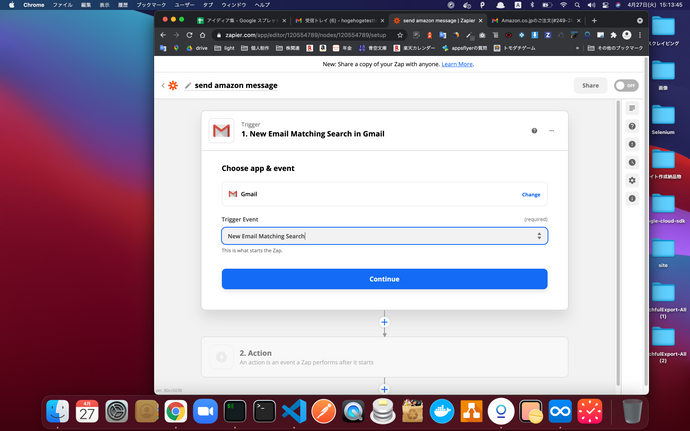Click the Share button
This screenshot has height=431, width=690.
[x=590, y=85]
